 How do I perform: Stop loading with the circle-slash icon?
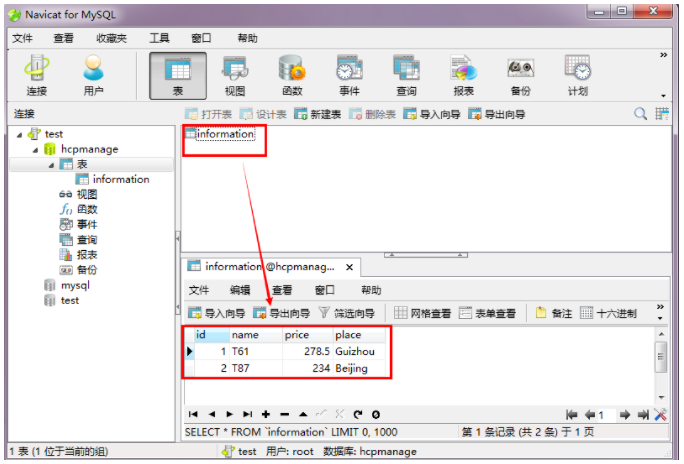(376, 414)
